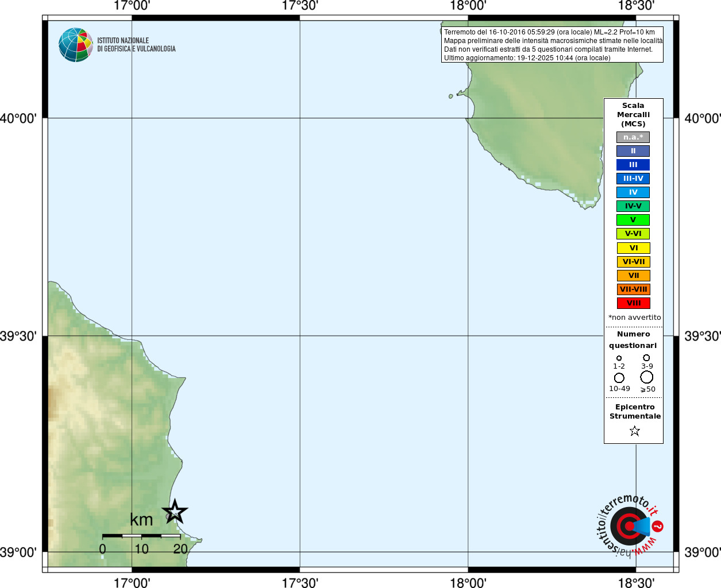721x588 pixels.
Task: Click the Istituto Nazionale di Geofisica text
Action: [136, 45]
